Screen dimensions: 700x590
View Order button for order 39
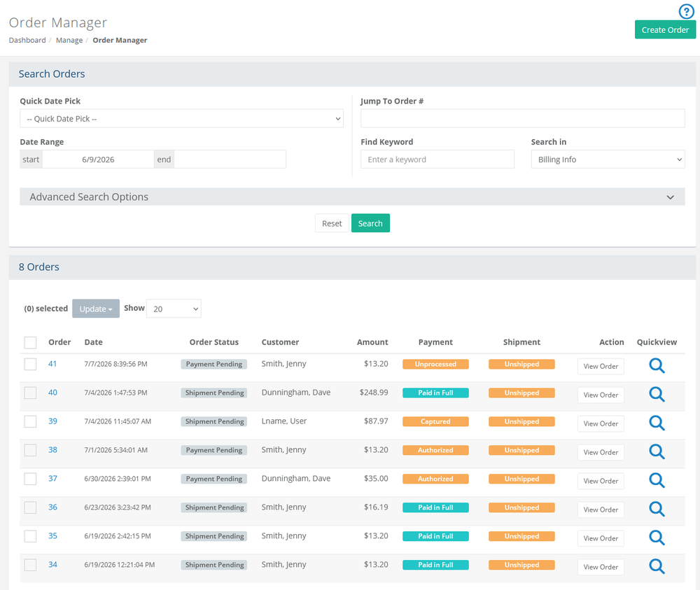601,423
